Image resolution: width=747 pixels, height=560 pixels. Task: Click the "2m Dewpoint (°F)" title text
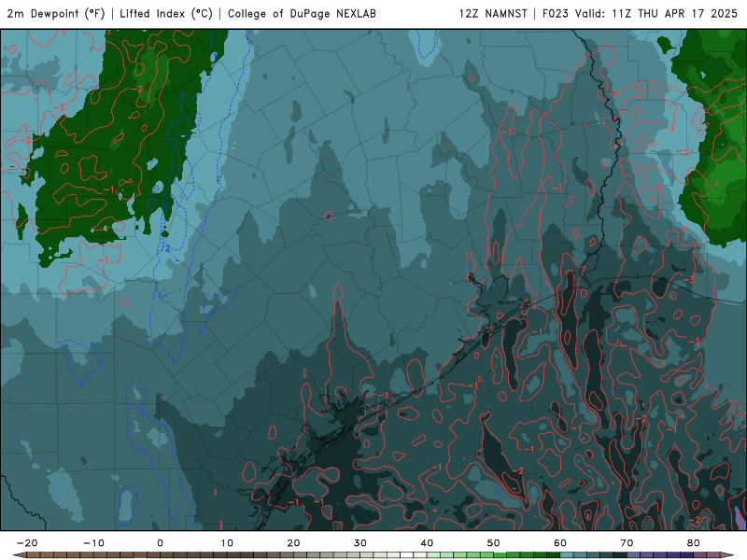tap(56, 14)
